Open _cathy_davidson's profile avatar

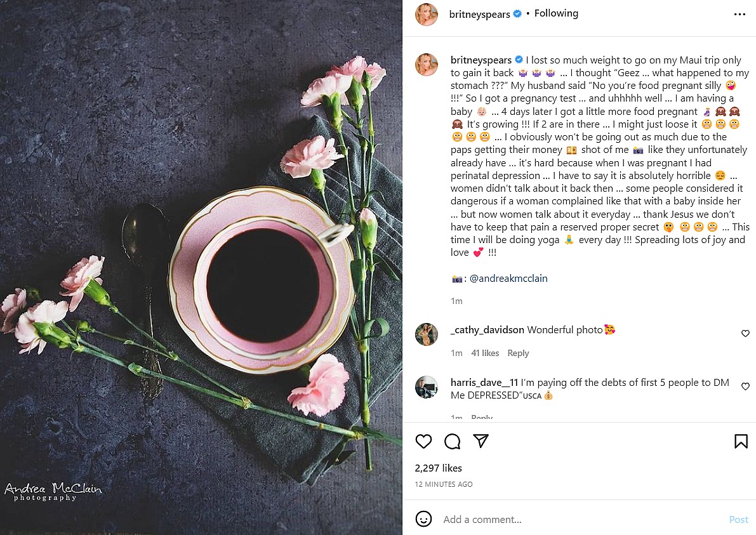tap(427, 334)
